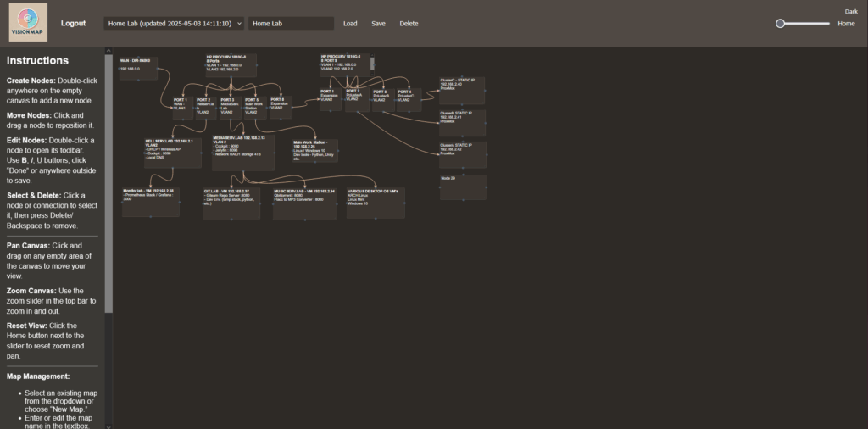Select the PORT 1 WAN VLAN1 node
Image resolution: width=868 pixels, height=429 pixels.
coord(183,108)
